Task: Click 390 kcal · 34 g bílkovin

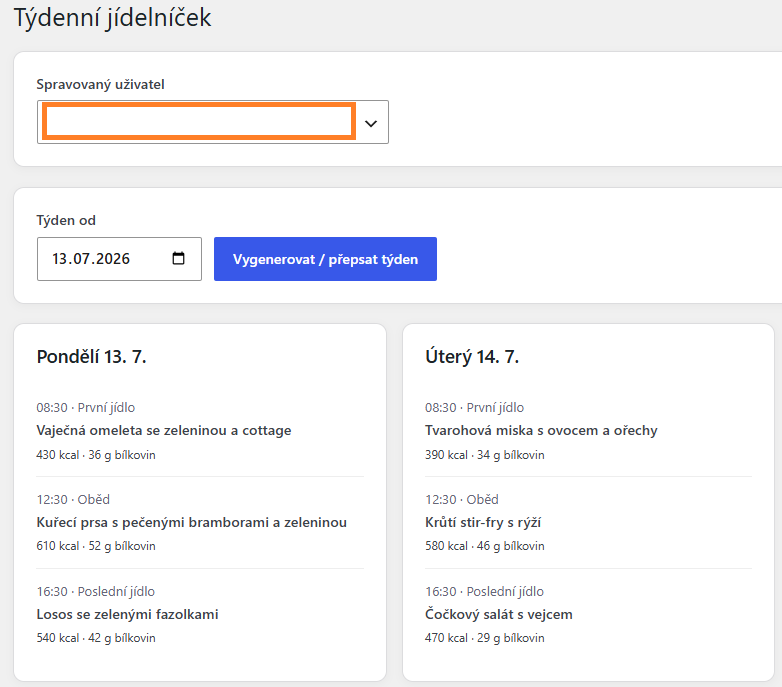Action: (485, 455)
